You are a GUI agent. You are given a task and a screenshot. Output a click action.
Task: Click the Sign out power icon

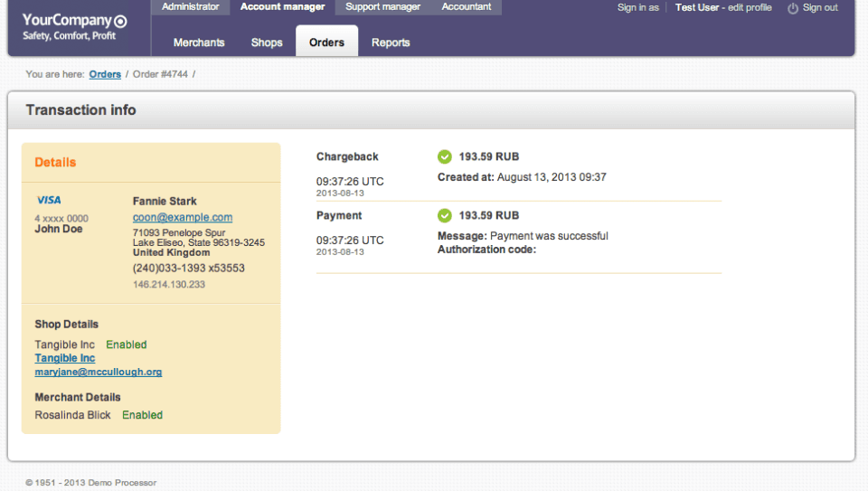coord(793,8)
